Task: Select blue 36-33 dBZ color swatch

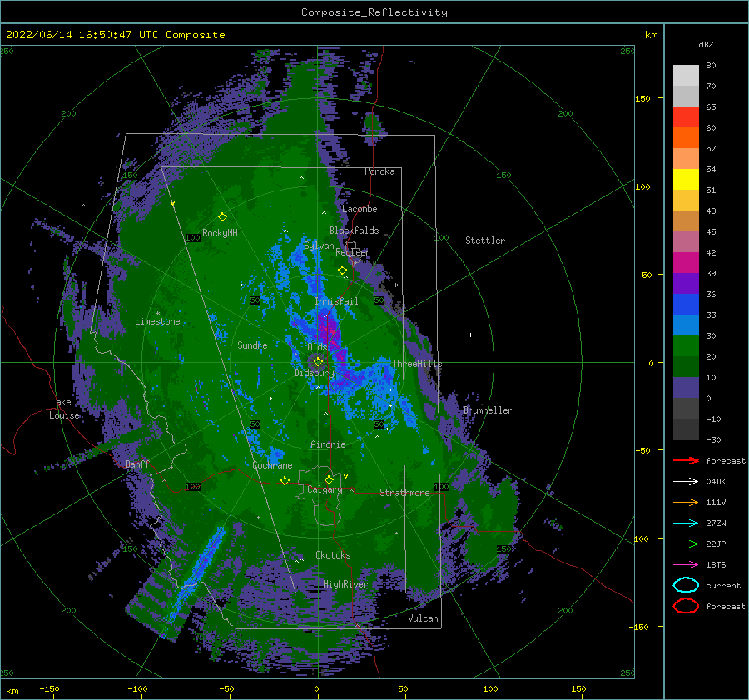Action: [x=686, y=305]
